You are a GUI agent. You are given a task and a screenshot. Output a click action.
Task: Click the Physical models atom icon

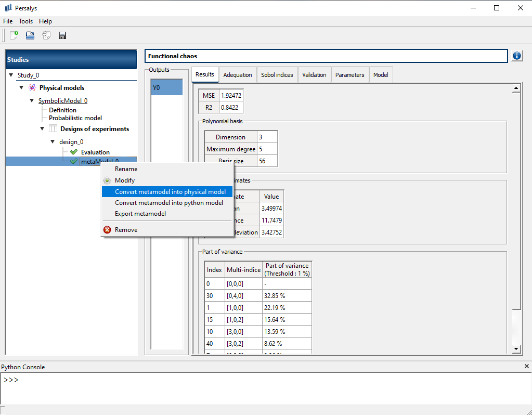32,88
